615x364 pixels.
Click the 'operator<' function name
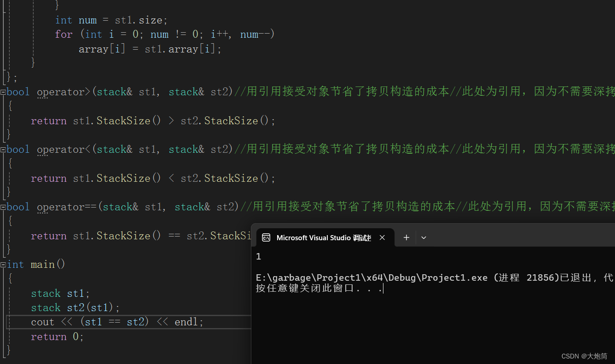point(64,150)
